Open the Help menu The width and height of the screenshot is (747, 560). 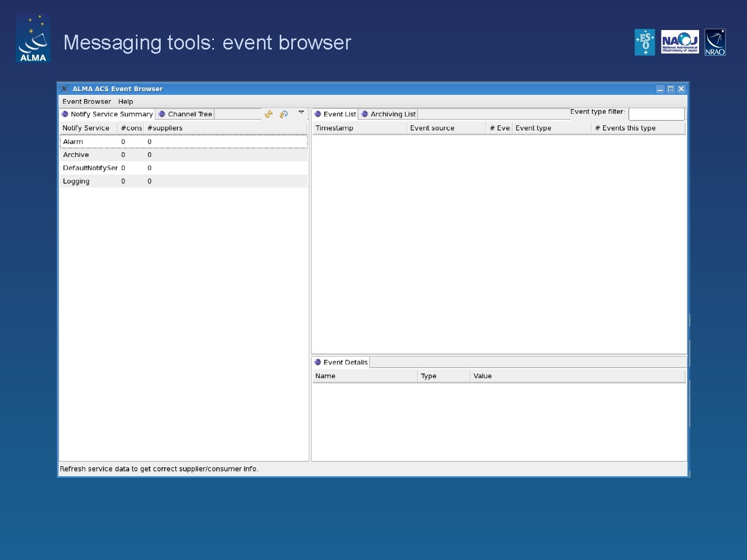click(x=126, y=102)
